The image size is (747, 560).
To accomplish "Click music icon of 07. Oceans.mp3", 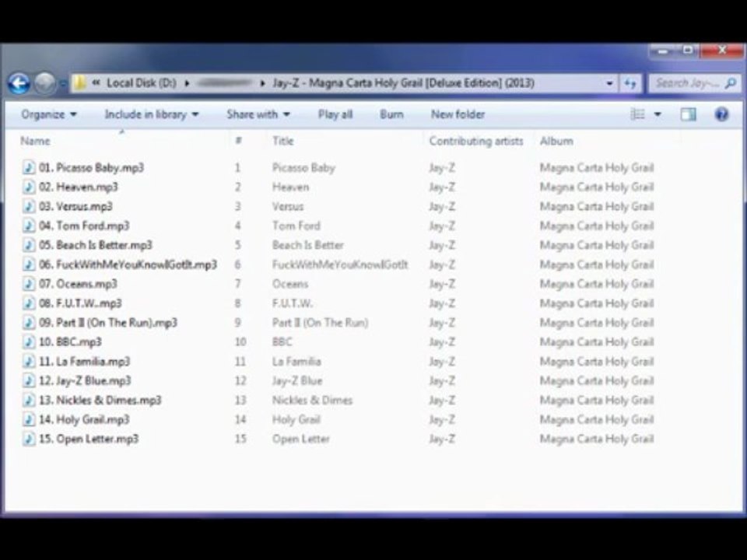I will [x=29, y=284].
